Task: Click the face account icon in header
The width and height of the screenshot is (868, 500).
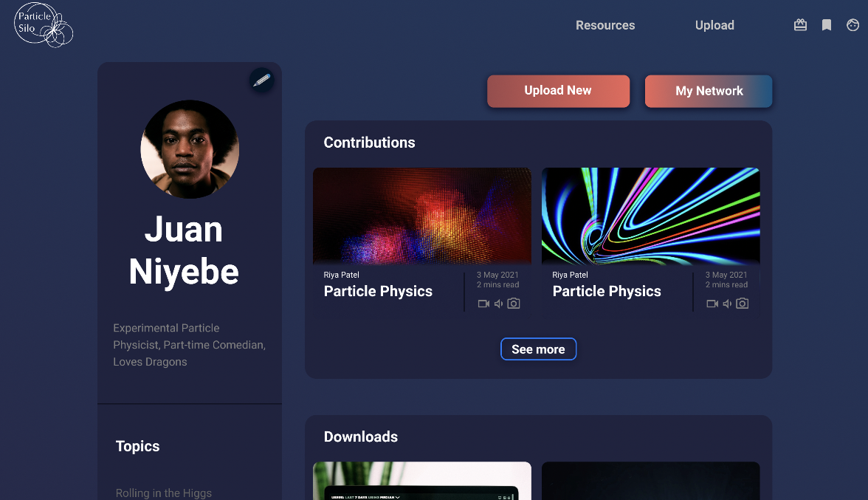Action: coord(852,25)
